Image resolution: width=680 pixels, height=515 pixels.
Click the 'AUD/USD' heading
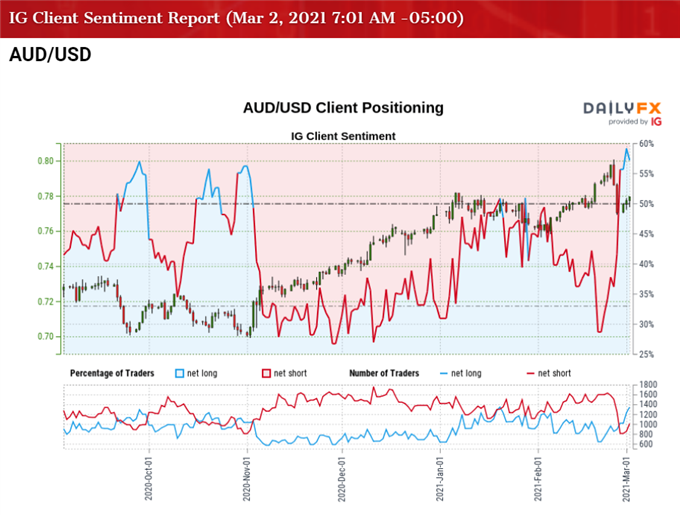pos(50,55)
